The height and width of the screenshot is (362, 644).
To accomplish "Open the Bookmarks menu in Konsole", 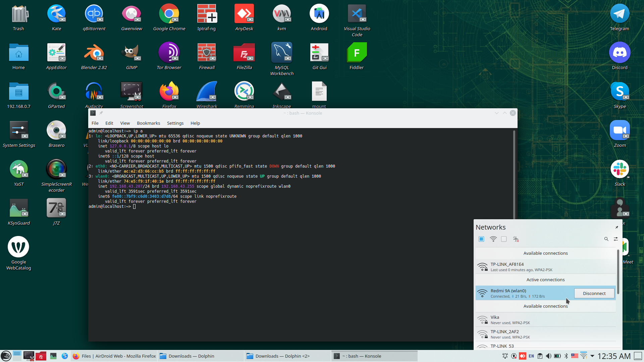I will pos(148,123).
